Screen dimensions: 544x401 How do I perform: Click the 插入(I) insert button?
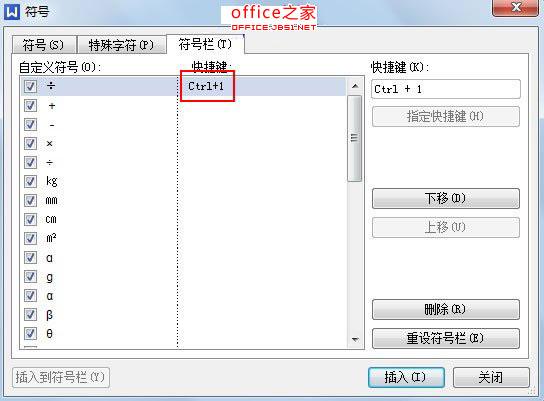[406, 377]
